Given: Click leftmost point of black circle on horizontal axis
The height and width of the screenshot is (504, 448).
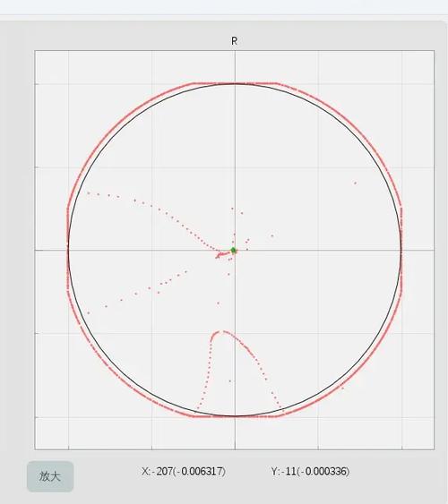Looking at the screenshot, I should click(x=68, y=250).
